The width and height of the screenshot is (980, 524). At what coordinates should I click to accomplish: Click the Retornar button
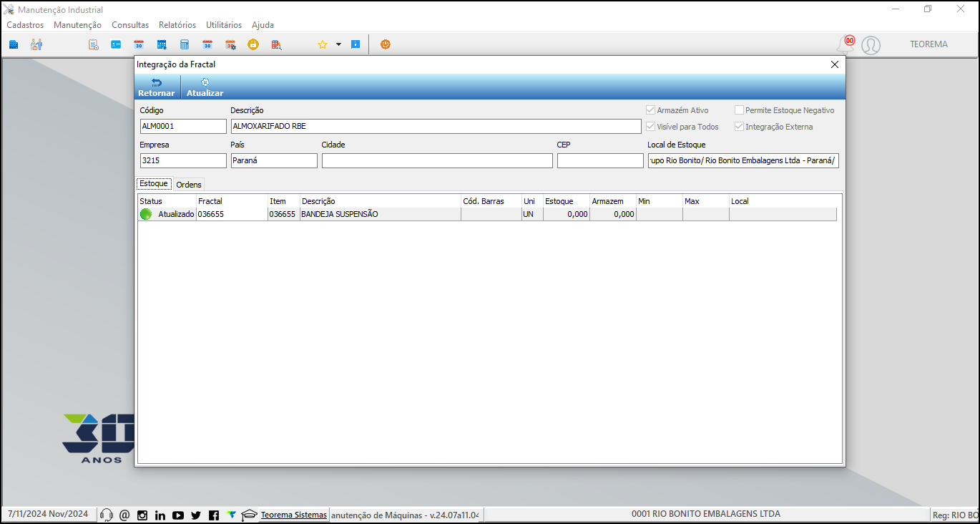click(x=157, y=87)
